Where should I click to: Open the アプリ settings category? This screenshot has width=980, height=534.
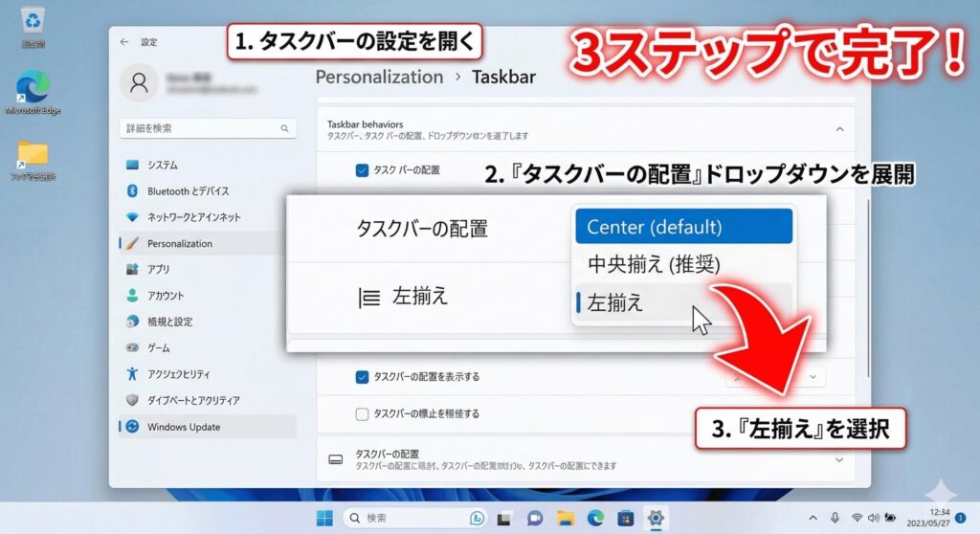coord(159,270)
